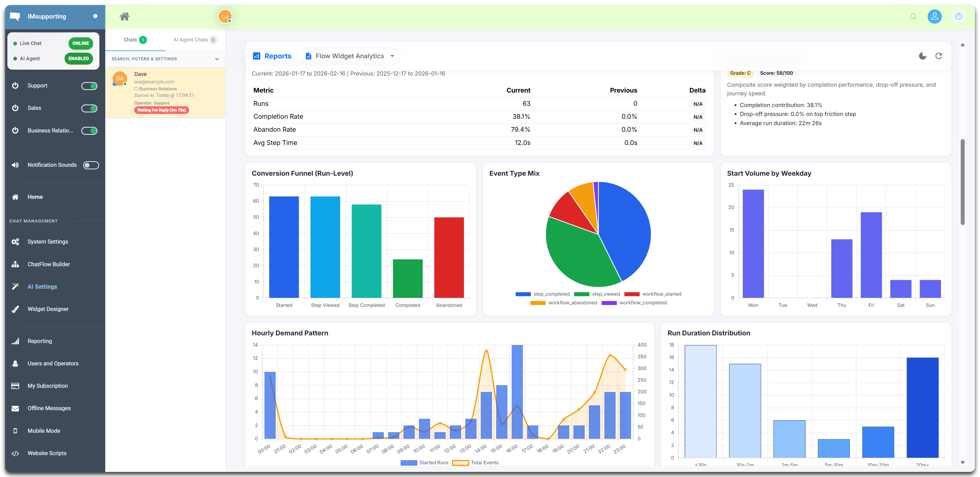Open ChatFlow Builder from sidebar

48,264
